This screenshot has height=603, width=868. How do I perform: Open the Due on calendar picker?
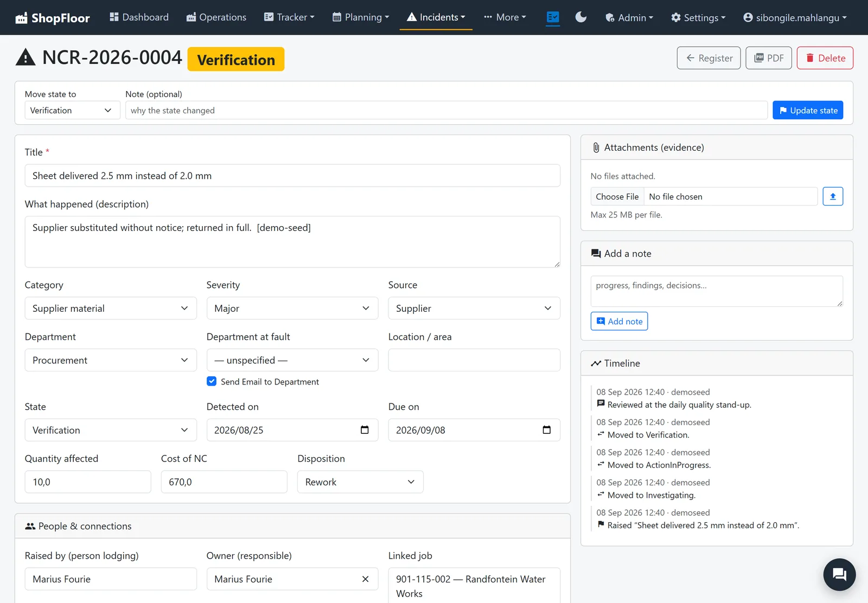546,430
